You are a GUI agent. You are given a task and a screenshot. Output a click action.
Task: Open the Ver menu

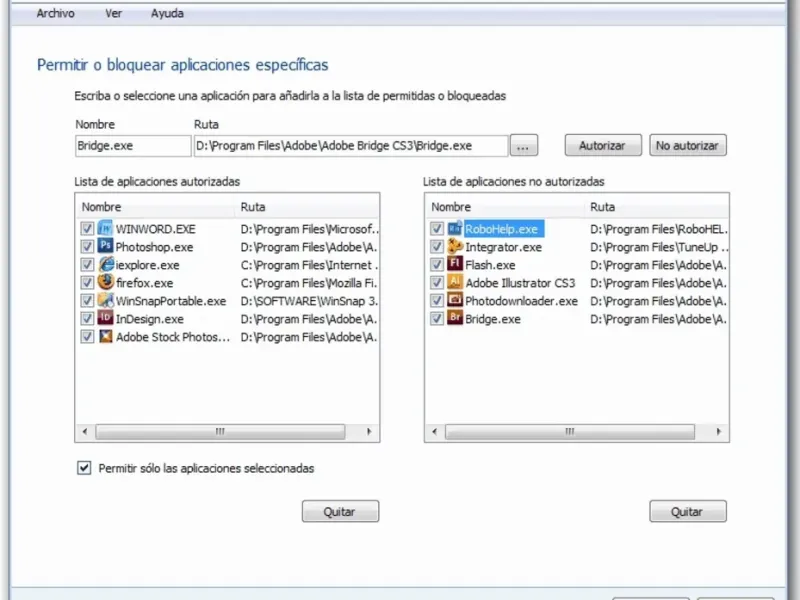click(113, 13)
